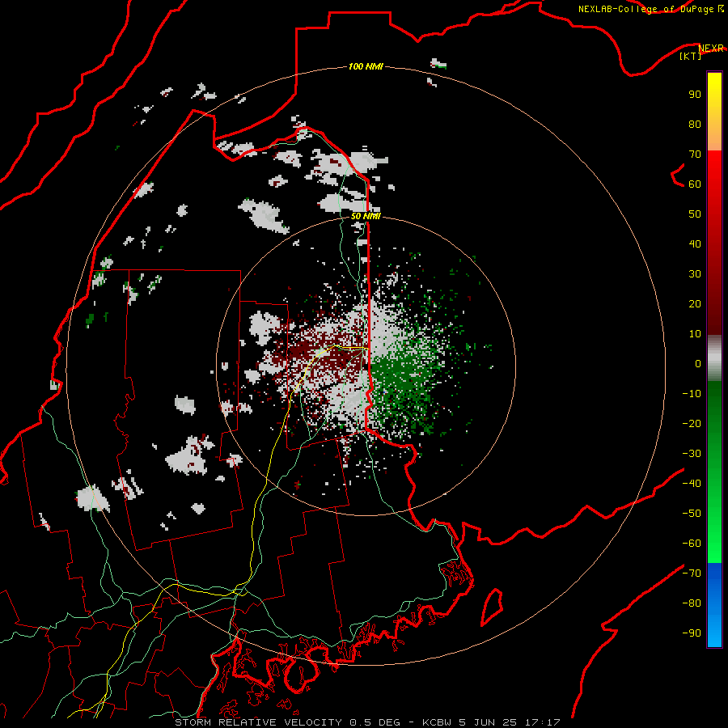
Task: Click the positive 80 knot scale label
Action: 695,124
